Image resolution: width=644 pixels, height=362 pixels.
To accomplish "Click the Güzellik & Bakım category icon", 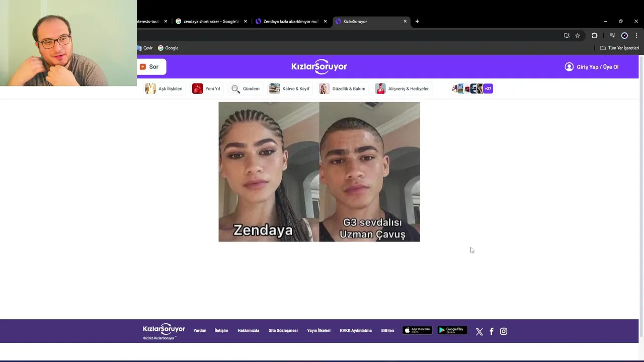I will tap(325, 88).
